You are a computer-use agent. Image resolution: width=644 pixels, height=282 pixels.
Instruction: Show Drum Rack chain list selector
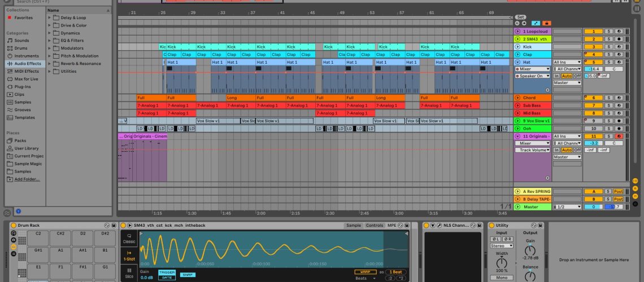[14, 254]
